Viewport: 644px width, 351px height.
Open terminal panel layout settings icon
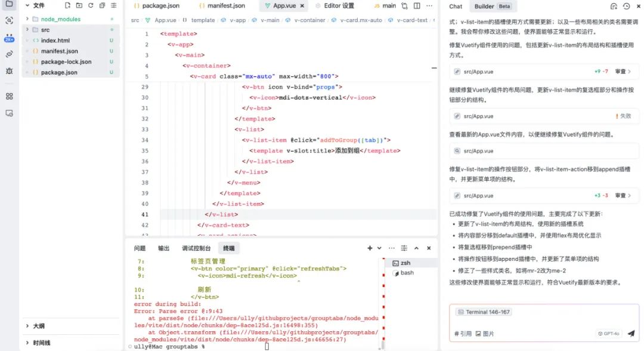tap(404, 248)
